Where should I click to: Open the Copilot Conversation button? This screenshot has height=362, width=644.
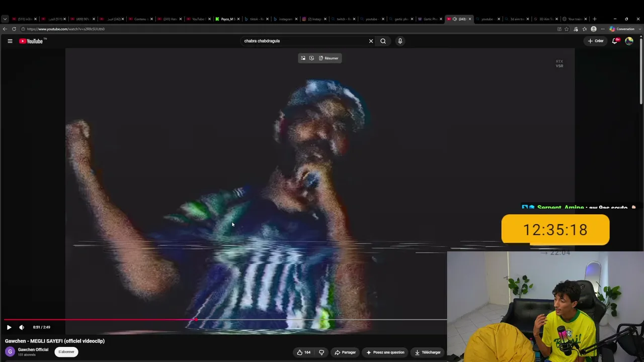click(622, 29)
